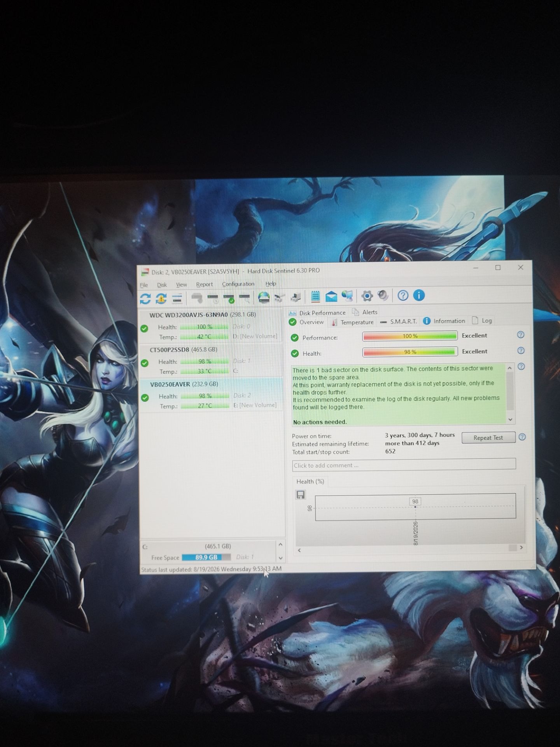
Task: Click the left arrow of health graph scrollbar
Action: [x=299, y=550]
